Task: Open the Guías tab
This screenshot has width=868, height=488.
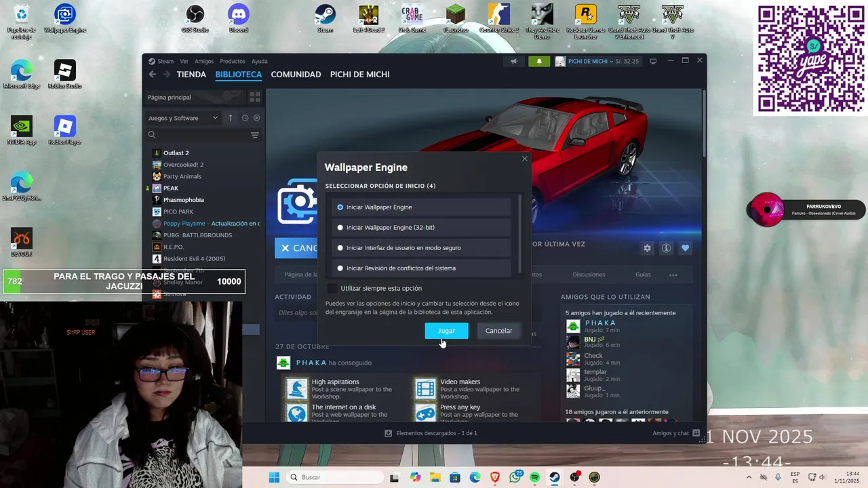Action: [x=643, y=274]
